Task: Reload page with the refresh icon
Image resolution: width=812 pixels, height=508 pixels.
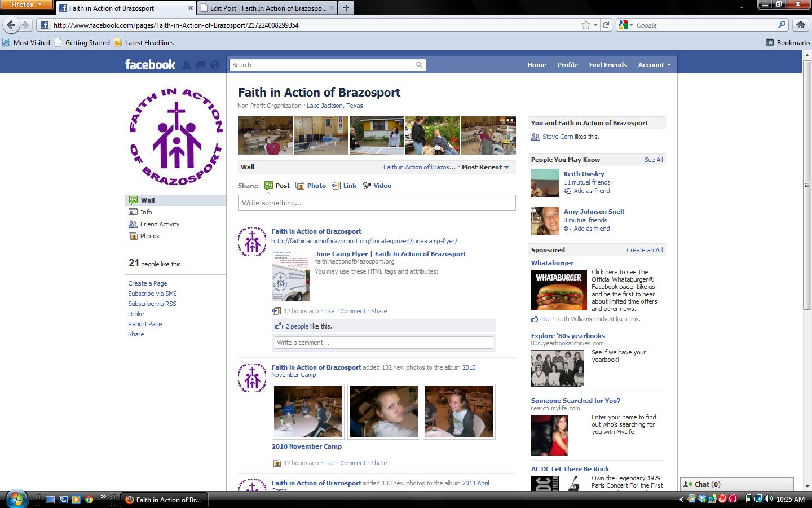Action: tap(606, 25)
